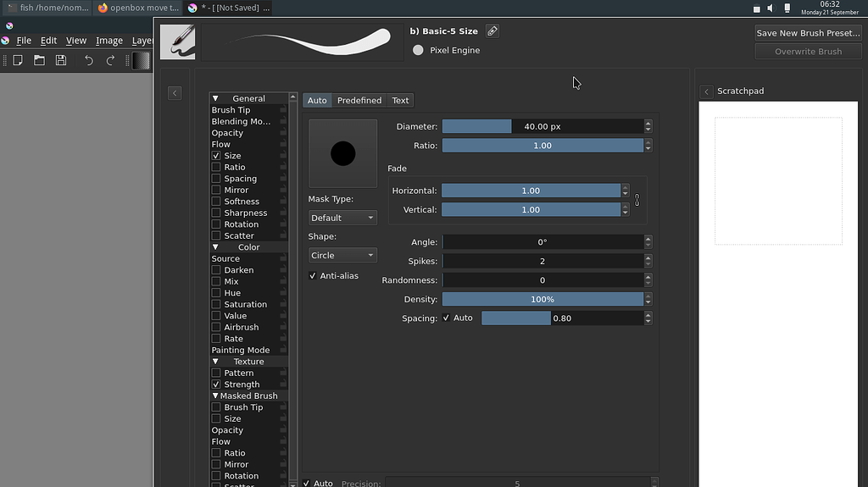The height and width of the screenshot is (487, 868).
Task: Click the Open file folder icon
Action: [39, 60]
